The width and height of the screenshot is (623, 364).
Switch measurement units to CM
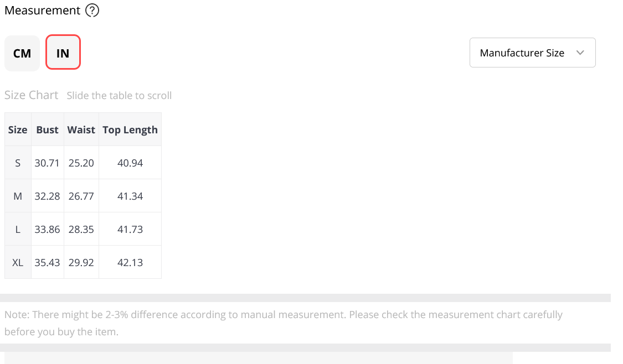(x=22, y=53)
